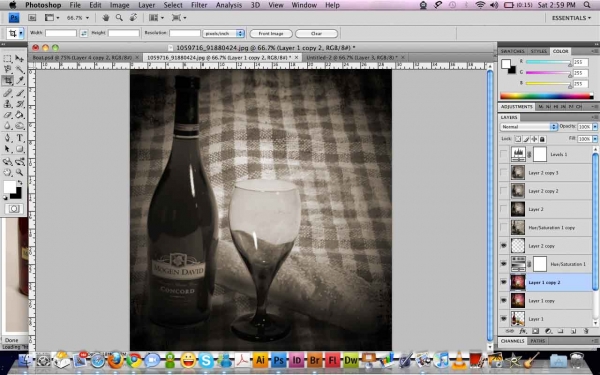600x375 pixels.
Task: Show the Layer 2 copy 2 layer
Action: point(504,191)
